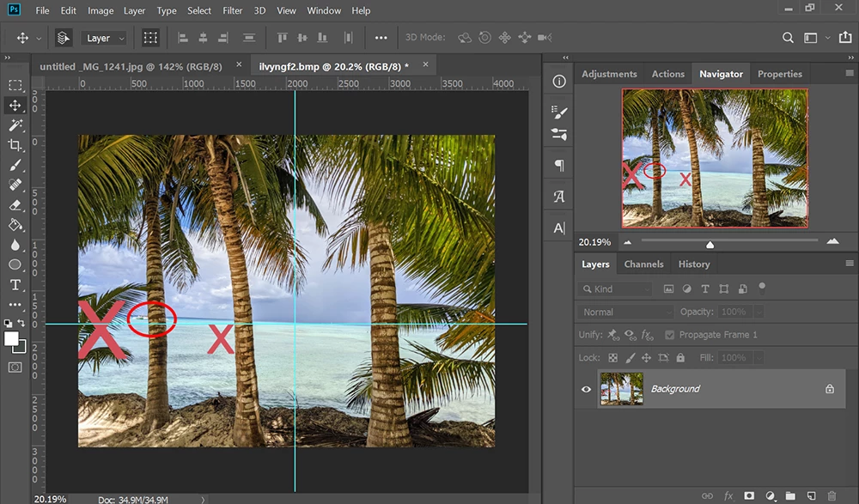The width and height of the screenshot is (859, 504).
Task: Swap foreground and background colors
Action: click(x=21, y=323)
